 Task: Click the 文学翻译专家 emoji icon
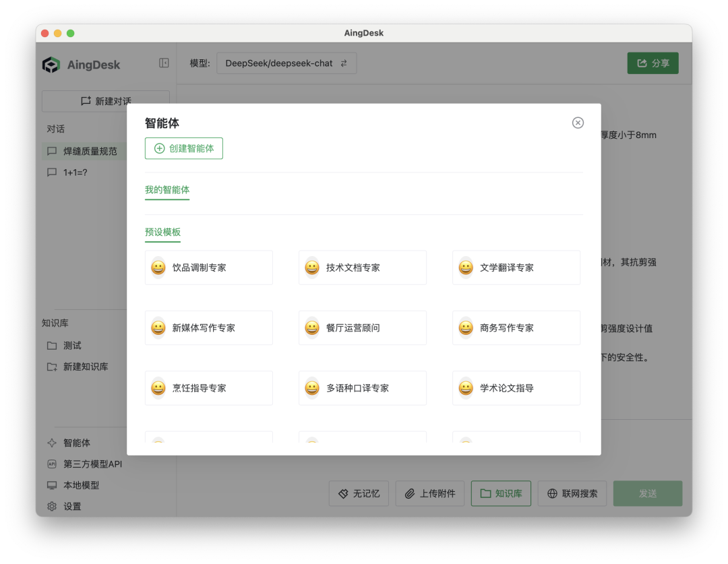466,268
